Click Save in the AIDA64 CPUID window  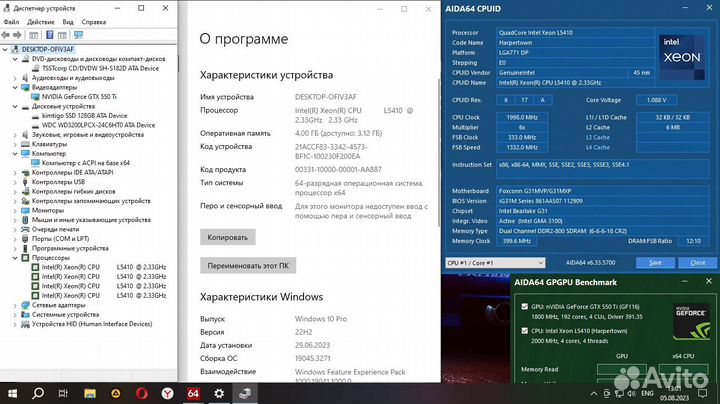coord(655,262)
